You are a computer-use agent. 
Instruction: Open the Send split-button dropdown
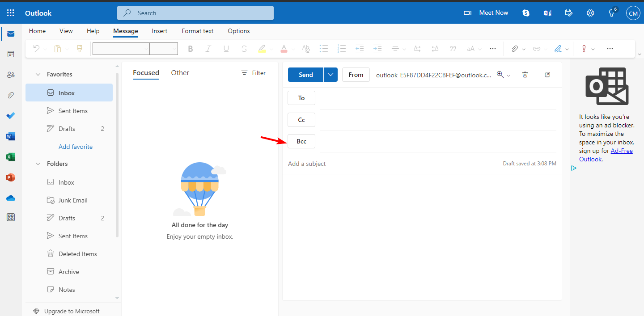(x=330, y=75)
